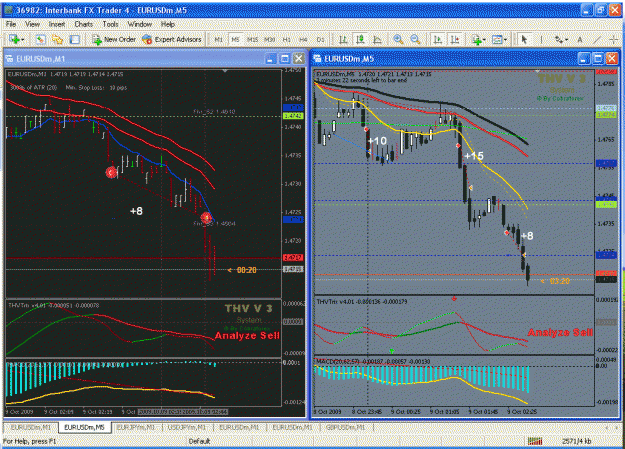
Task: Toggle chart auto scroll
Action: pos(438,39)
